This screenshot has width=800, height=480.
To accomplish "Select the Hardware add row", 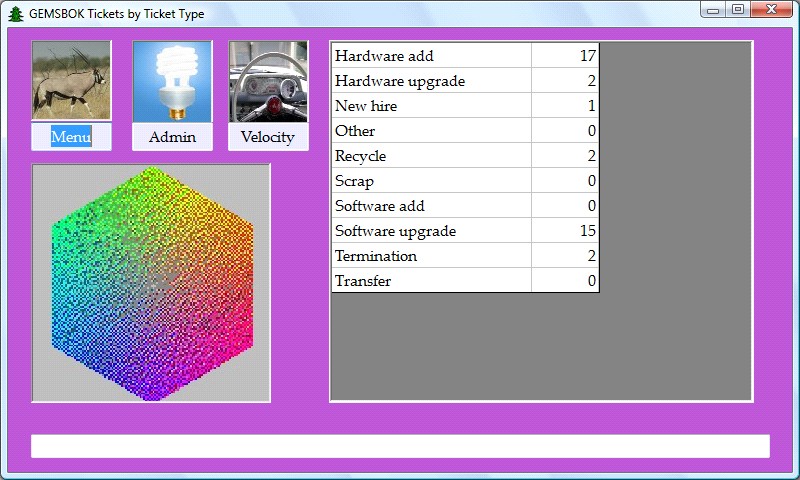I will point(430,56).
